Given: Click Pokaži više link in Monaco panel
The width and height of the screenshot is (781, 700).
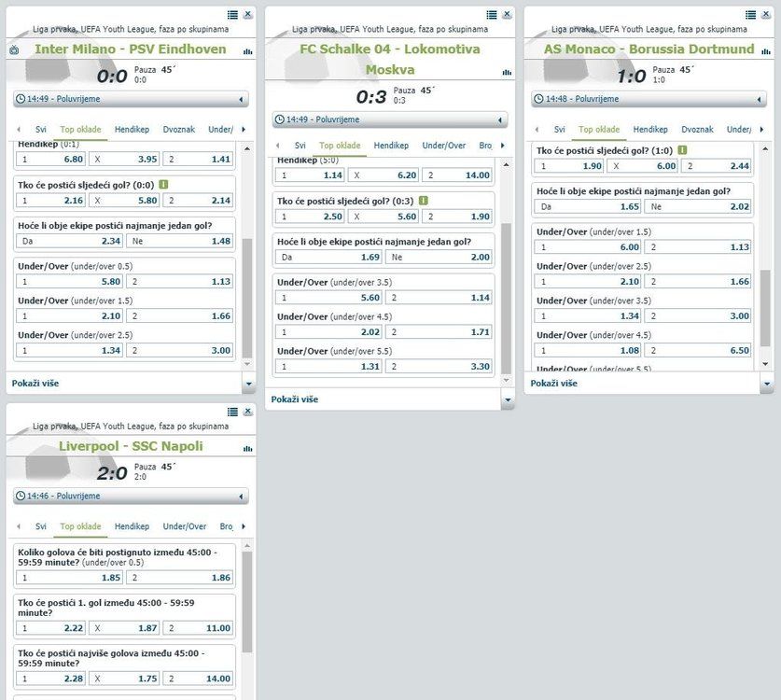Looking at the screenshot, I should [554, 383].
